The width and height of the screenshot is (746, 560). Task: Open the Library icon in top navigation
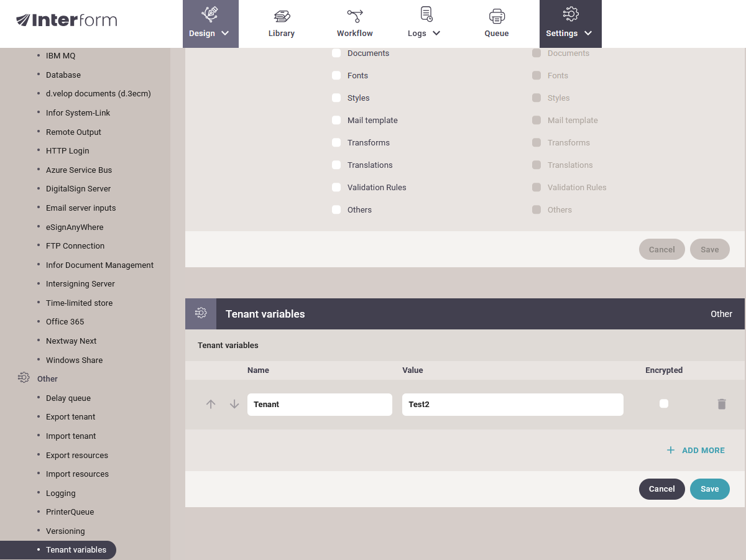click(282, 17)
